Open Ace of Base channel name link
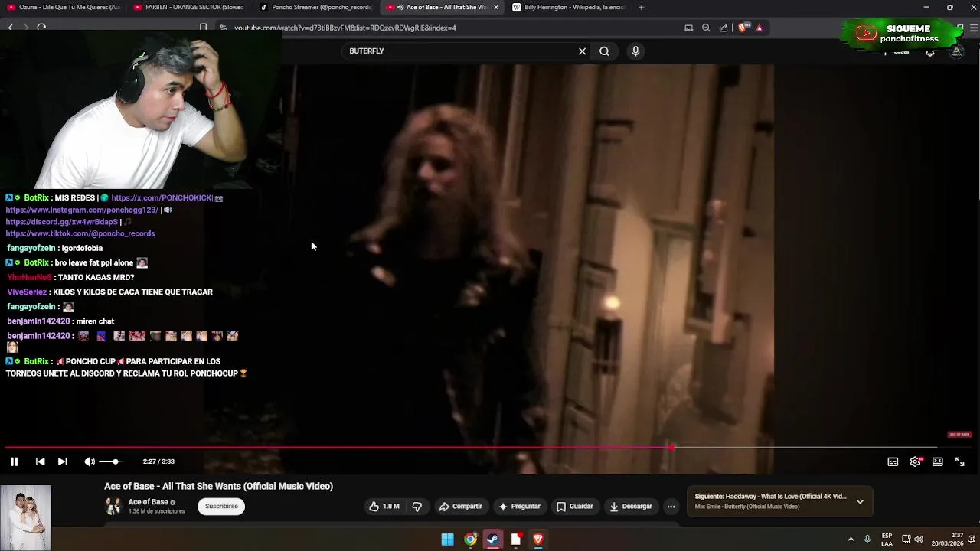This screenshot has height=551, width=980. (x=148, y=502)
